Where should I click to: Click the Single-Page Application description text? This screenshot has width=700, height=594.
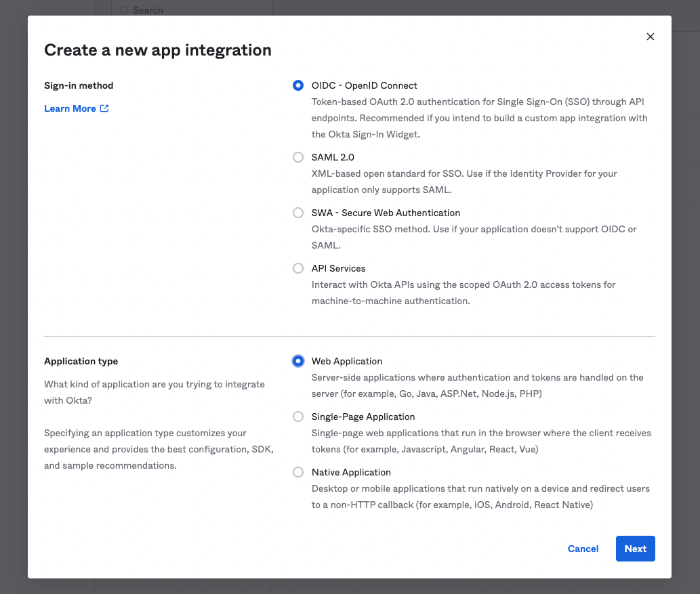pyautogui.click(x=481, y=441)
